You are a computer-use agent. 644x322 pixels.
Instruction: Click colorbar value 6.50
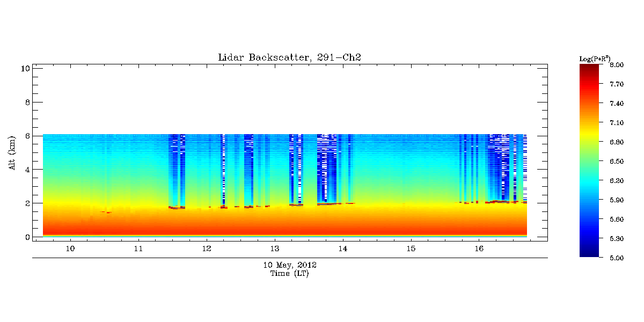click(617, 162)
